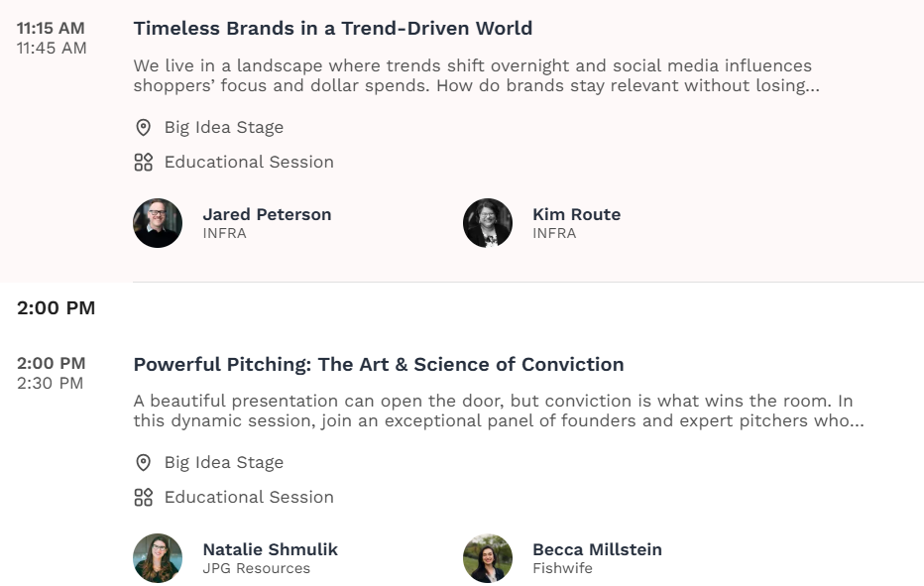924x586 pixels.
Task: Click category grid icon above Jared Peterson
Action: 143,163
